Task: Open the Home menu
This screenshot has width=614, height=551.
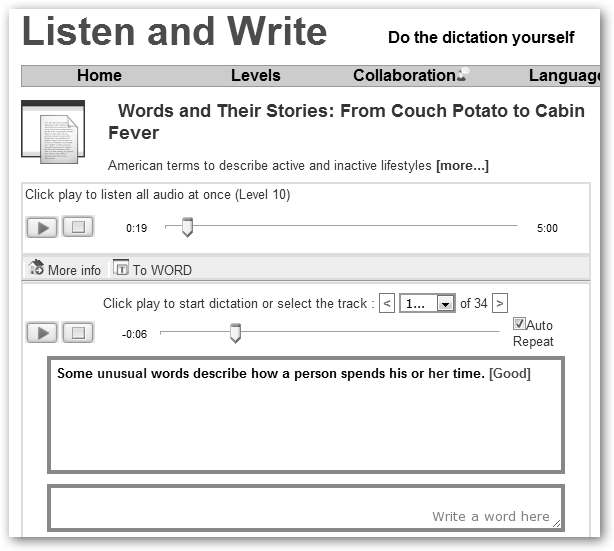Action: 99,76
